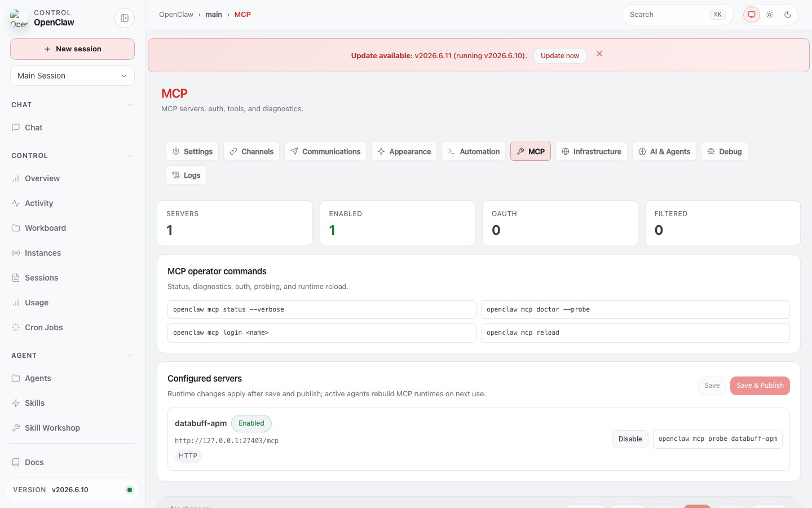Click the Enabled status badge

[x=251, y=423]
